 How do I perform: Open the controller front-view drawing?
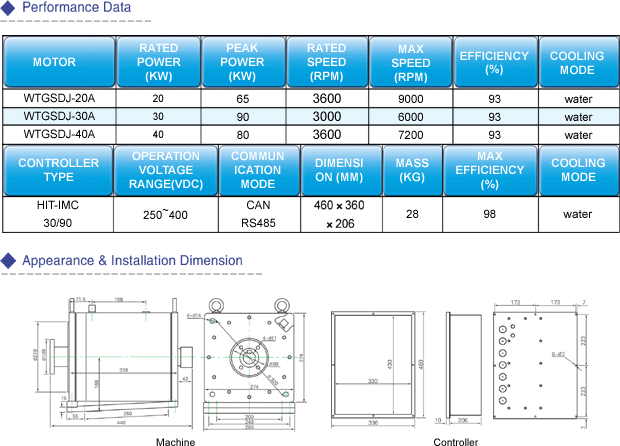tap(380, 366)
